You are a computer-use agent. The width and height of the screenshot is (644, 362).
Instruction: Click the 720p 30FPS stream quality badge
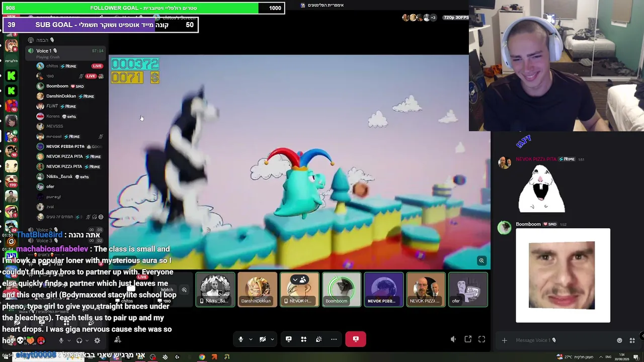click(456, 18)
